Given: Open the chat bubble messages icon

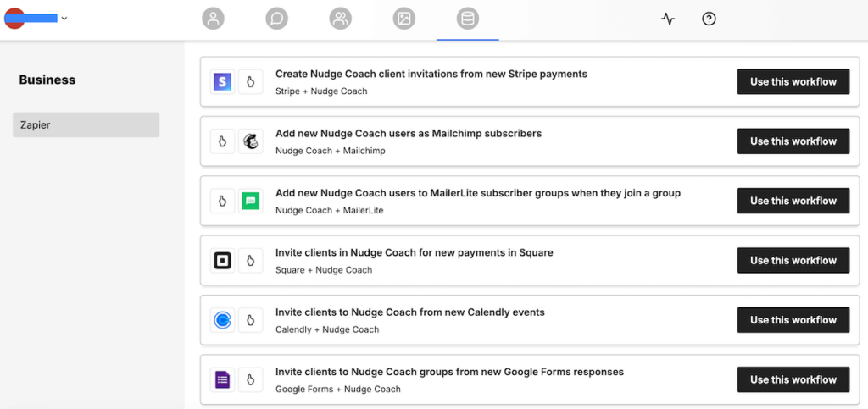Looking at the screenshot, I should pyautogui.click(x=276, y=19).
